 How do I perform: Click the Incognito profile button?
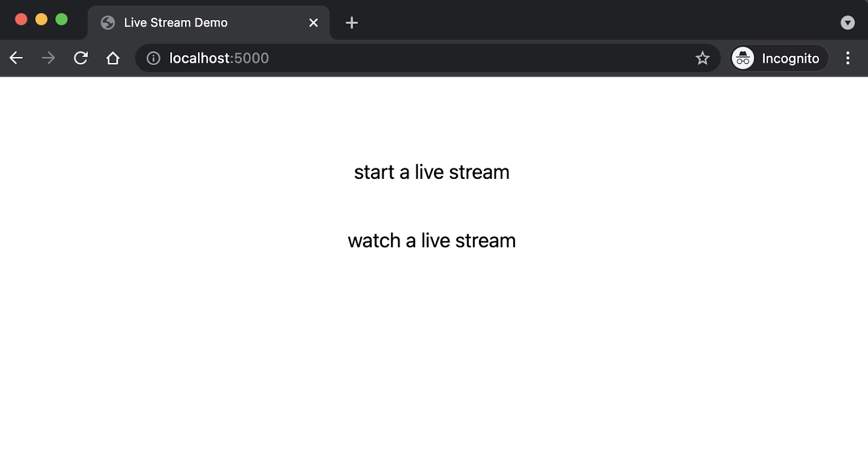pos(779,58)
